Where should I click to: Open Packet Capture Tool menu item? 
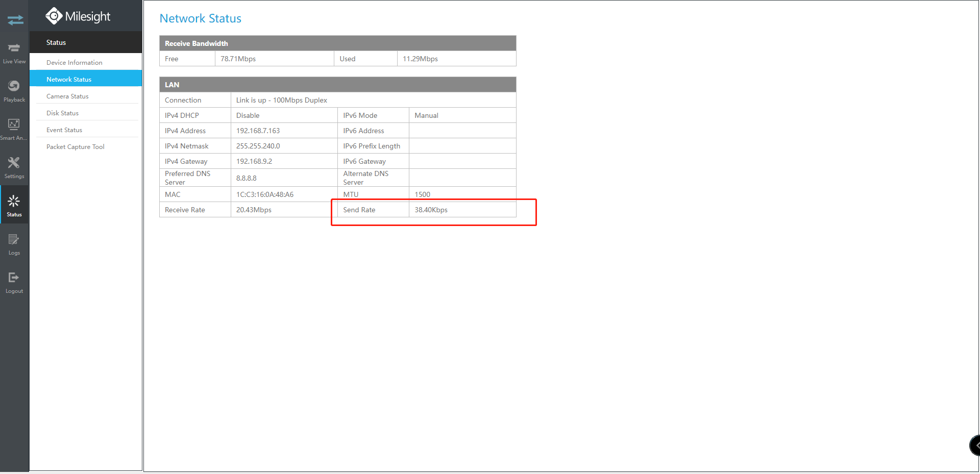(x=76, y=146)
